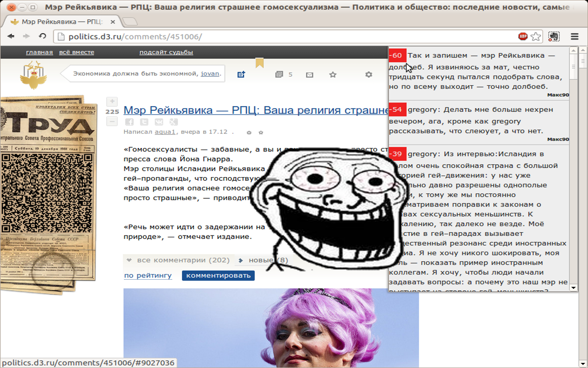Screen dimensions: 588x368
Task: Open the Chrome hamburger menu
Action: 574,36
